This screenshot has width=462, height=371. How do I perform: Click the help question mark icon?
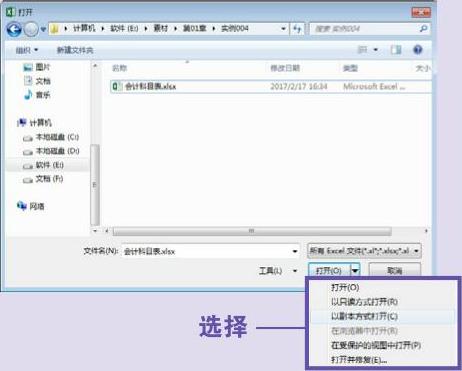tap(418, 50)
